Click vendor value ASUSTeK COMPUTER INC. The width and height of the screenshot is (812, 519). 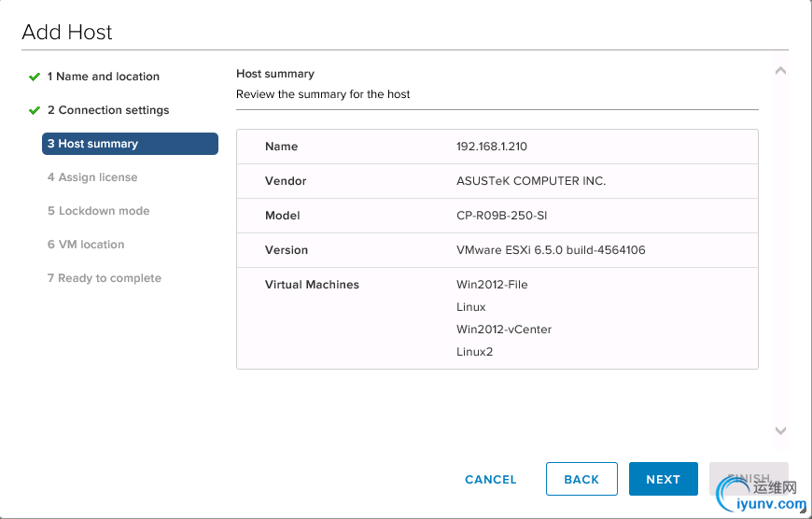click(531, 181)
